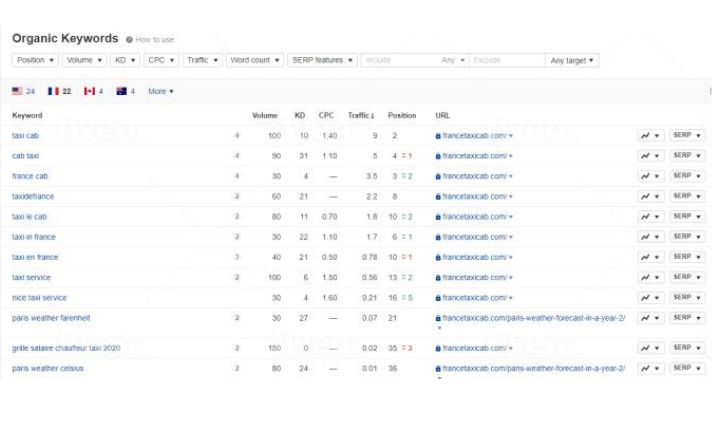Image resolution: width=712 pixels, height=430 pixels.
Task: Open trend chart for taxi le cab row
Action: 651,217
